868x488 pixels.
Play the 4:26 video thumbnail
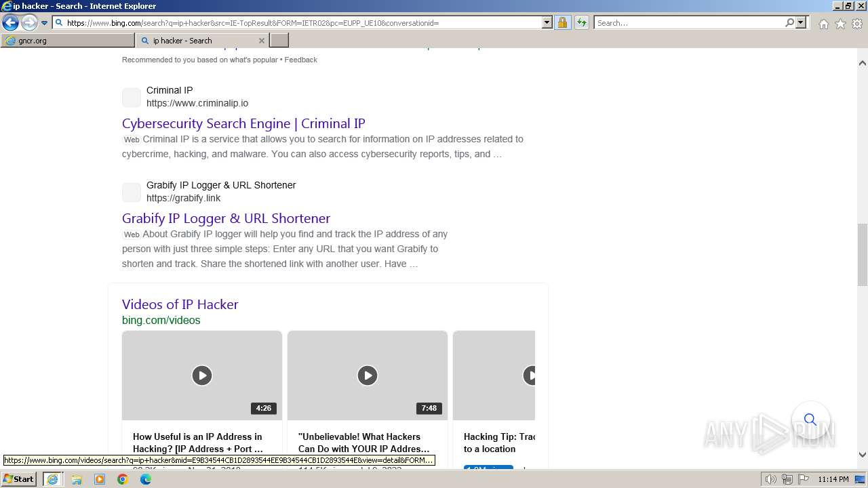201,375
